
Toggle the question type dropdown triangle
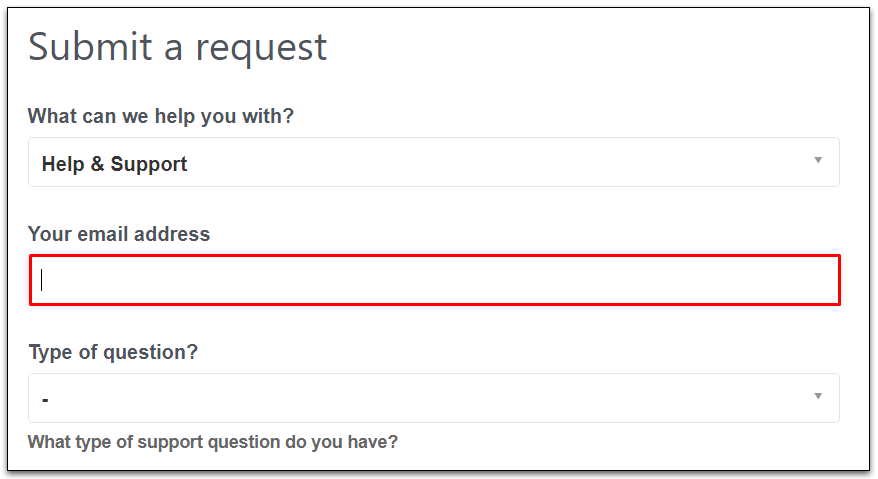point(817,396)
